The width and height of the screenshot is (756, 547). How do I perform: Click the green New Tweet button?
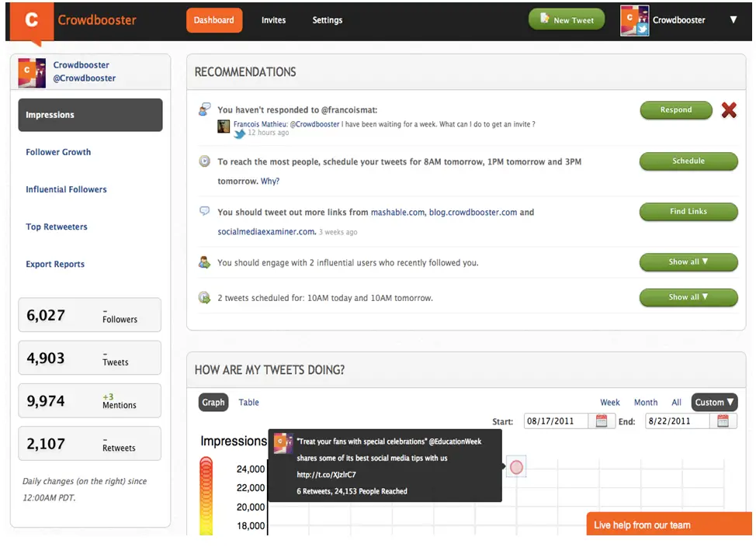coord(566,20)
